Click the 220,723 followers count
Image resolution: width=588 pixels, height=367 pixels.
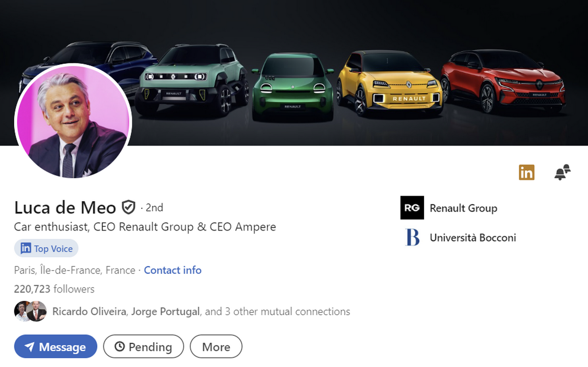click(54, 289)
